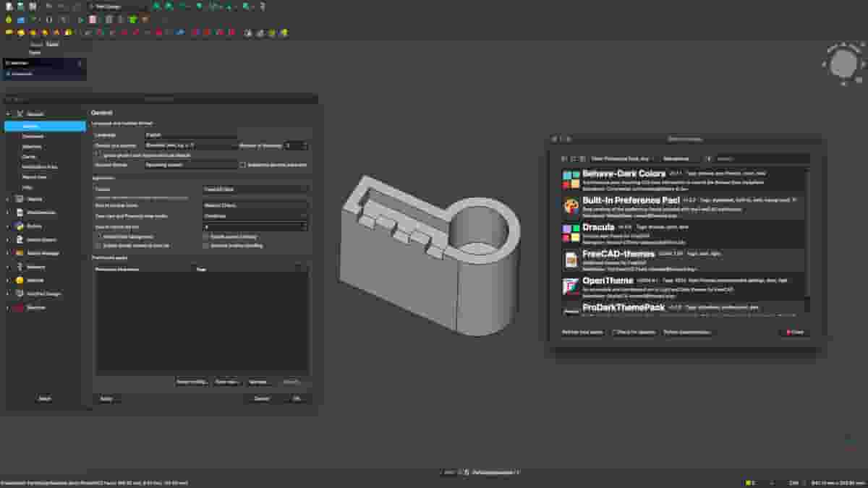The height and width of the screenshot is (488, 868).
Task: Click the Sketcher preferences category icon
Action: tap(20, 307)
